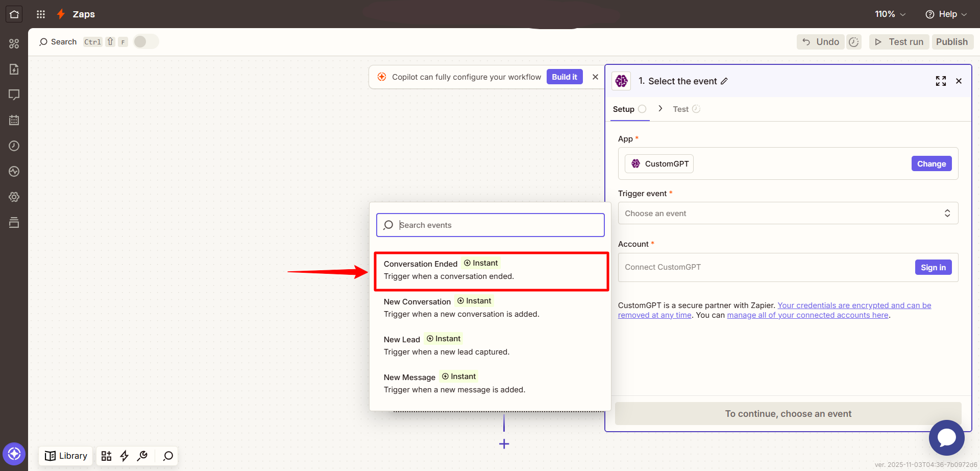Open the assets icon in left sidebar
980x471 pixels.
tap(14, 44)
